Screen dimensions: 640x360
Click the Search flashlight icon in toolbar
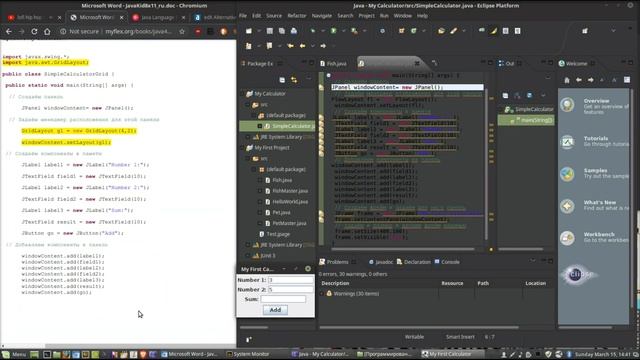pyautogui.click(x=453, y=31)
